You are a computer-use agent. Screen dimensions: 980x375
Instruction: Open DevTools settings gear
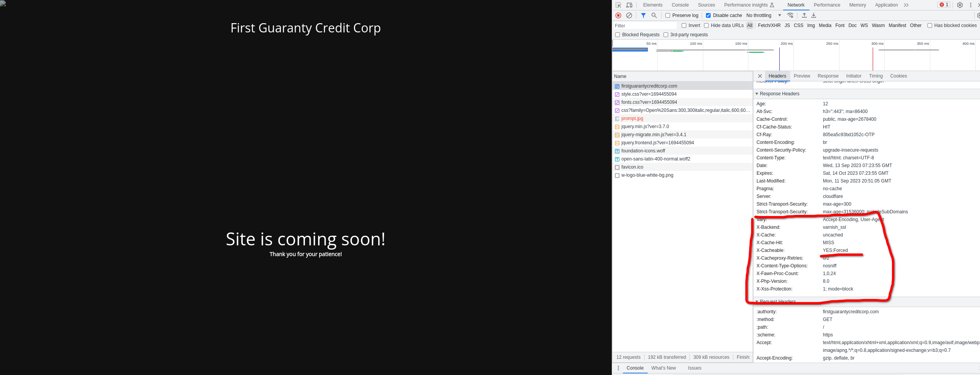(960, 5)
